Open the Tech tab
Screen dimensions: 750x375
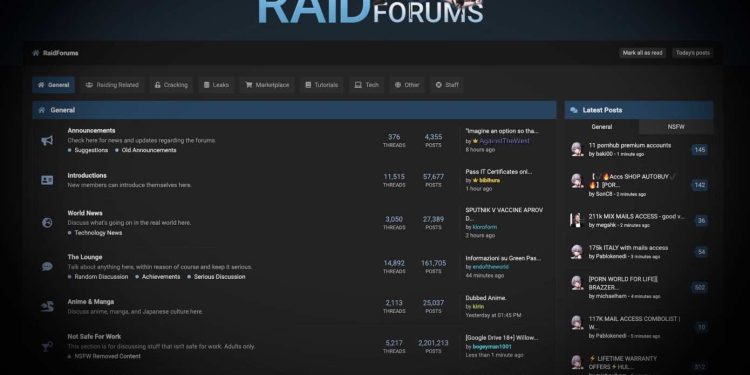coord(366,85)
